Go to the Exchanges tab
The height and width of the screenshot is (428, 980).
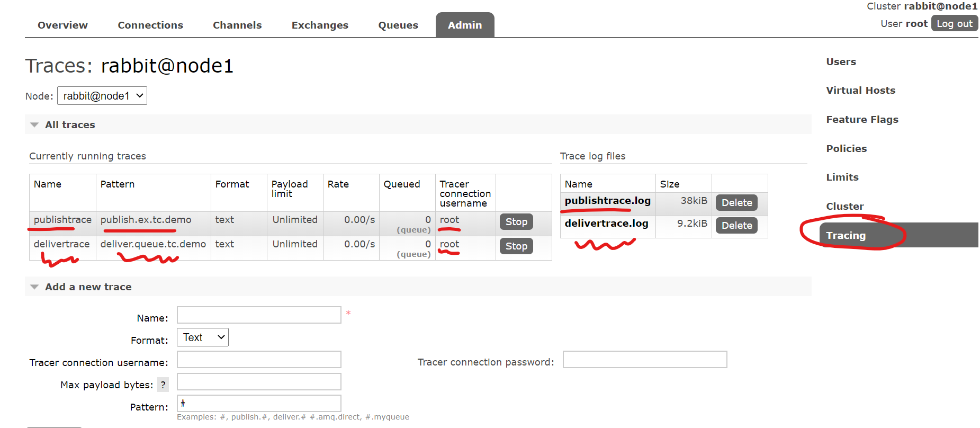(320, 25)
